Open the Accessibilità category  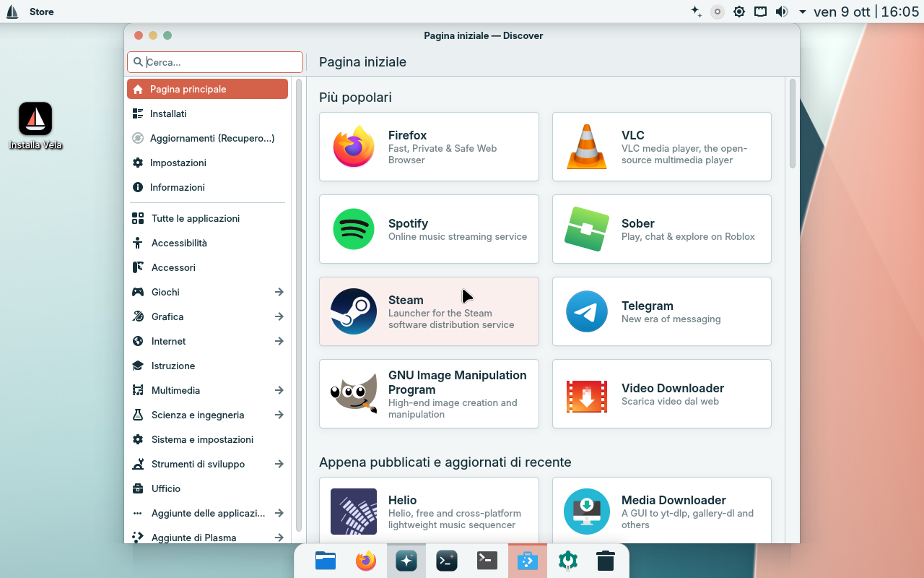point(208,243)
